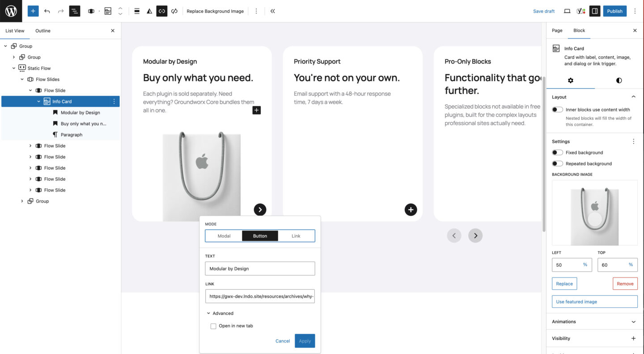
Task: Click the Link URL input field
Action: (260, 296)
